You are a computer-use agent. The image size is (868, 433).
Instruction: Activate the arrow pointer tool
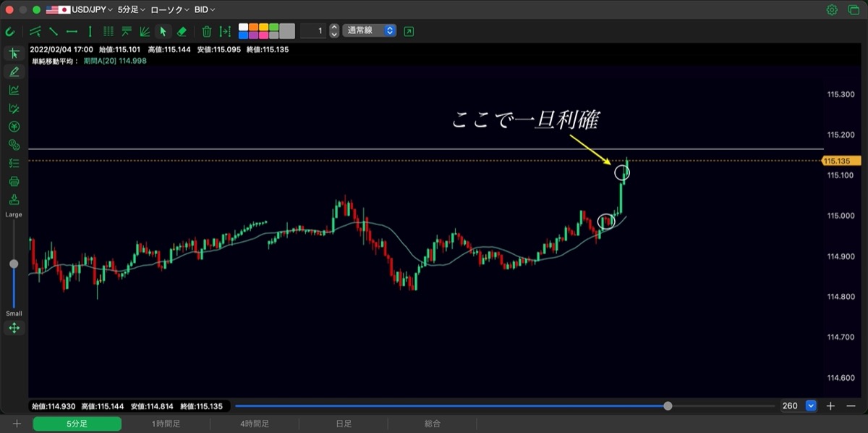pos(163,31)
